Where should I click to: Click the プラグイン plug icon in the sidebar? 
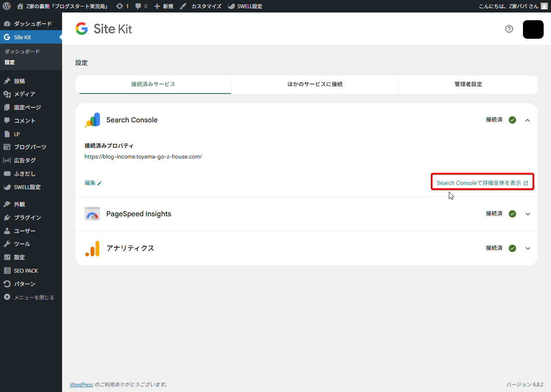[x=7, y=218]
